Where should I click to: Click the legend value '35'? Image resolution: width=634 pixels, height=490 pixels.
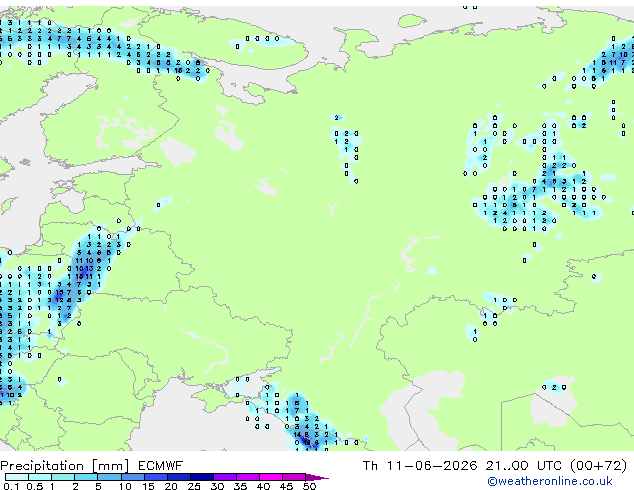(240, 486)
